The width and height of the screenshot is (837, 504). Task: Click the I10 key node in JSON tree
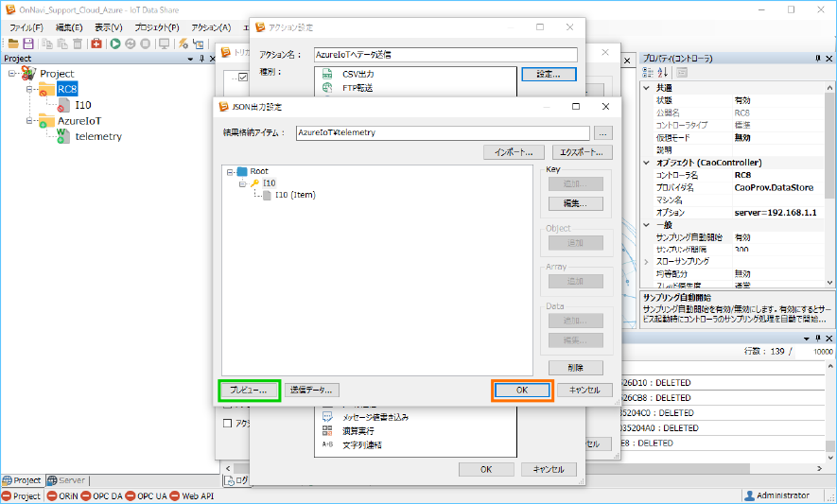click(269, 183)
